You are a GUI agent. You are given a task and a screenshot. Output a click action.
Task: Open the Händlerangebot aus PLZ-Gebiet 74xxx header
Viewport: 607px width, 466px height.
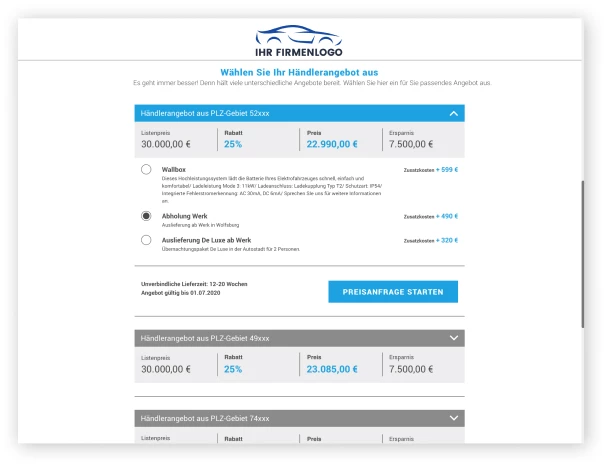click(x=205, y=418)
